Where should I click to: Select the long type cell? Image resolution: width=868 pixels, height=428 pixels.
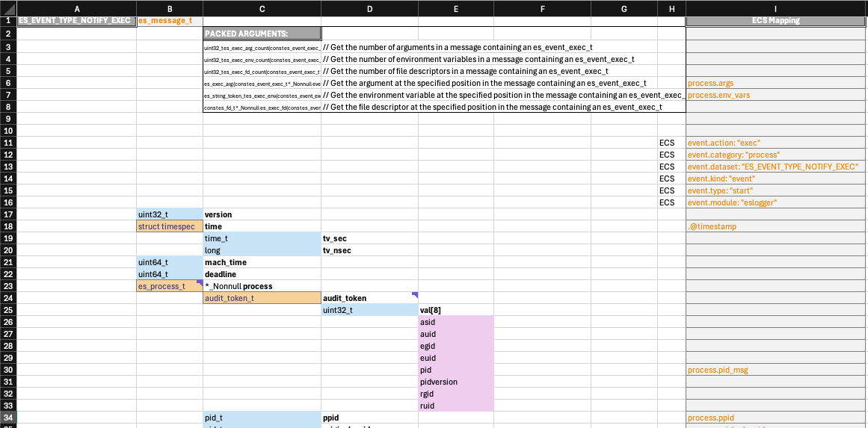tap(262, 250)
